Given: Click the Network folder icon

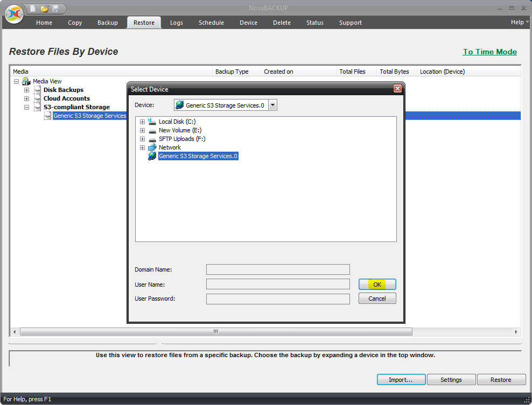Looking at the screenshot, I should click(152, 147).
